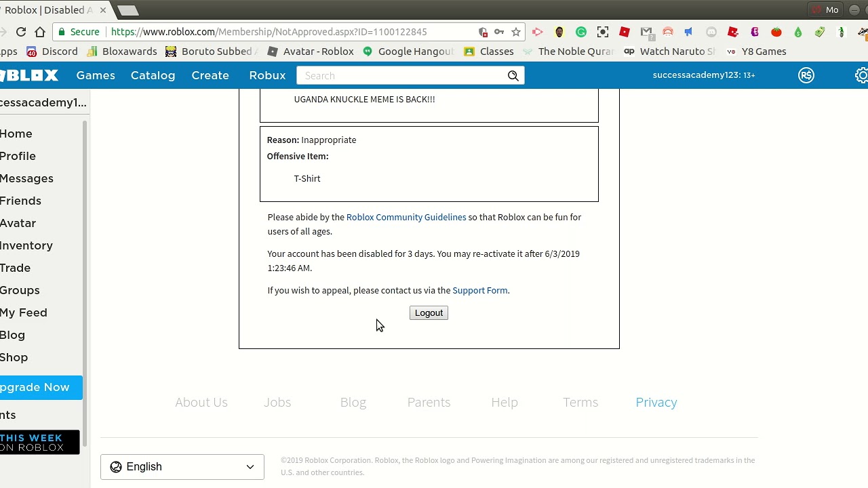868x488 pixels.
Task: Select My Feed in the sidebar
Action: click(x=24, y=312)
